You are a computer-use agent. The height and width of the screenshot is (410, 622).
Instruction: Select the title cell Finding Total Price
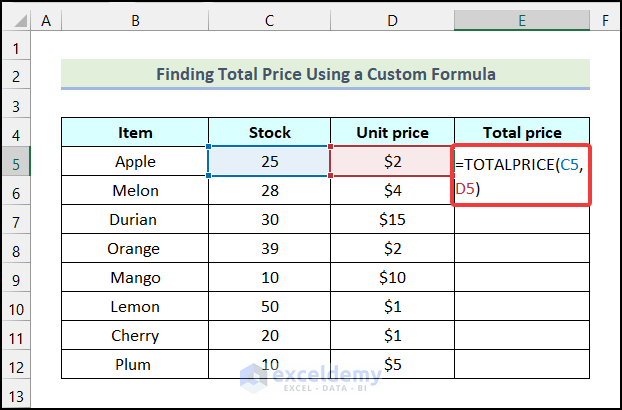[325, 74]
